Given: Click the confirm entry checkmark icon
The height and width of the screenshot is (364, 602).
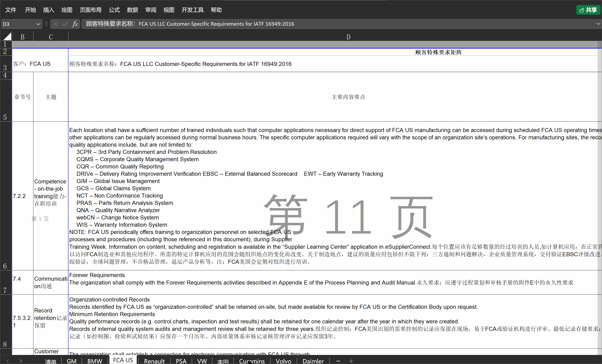Looking at the screenshot, I should (x=65, y=24).
